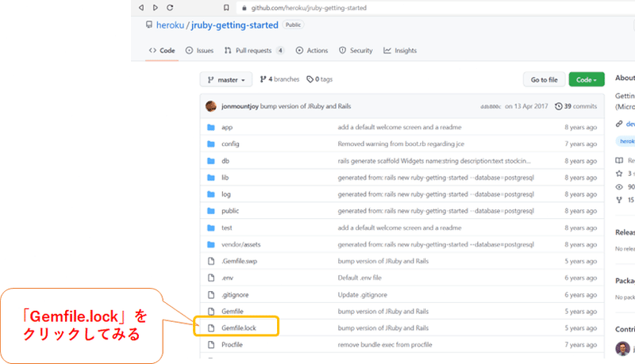Open commit 'Update .gitignore'
The image size is (635, 364).
coord(363,295)
